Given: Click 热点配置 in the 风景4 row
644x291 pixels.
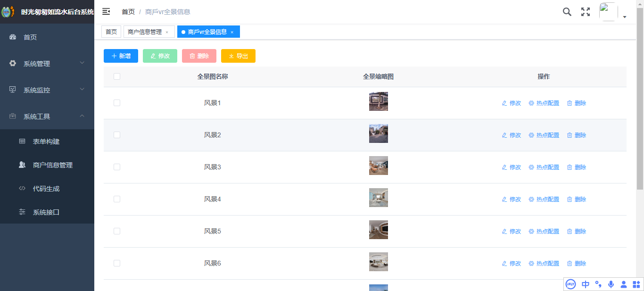Looking at the screenshot, I should (544, 199).
